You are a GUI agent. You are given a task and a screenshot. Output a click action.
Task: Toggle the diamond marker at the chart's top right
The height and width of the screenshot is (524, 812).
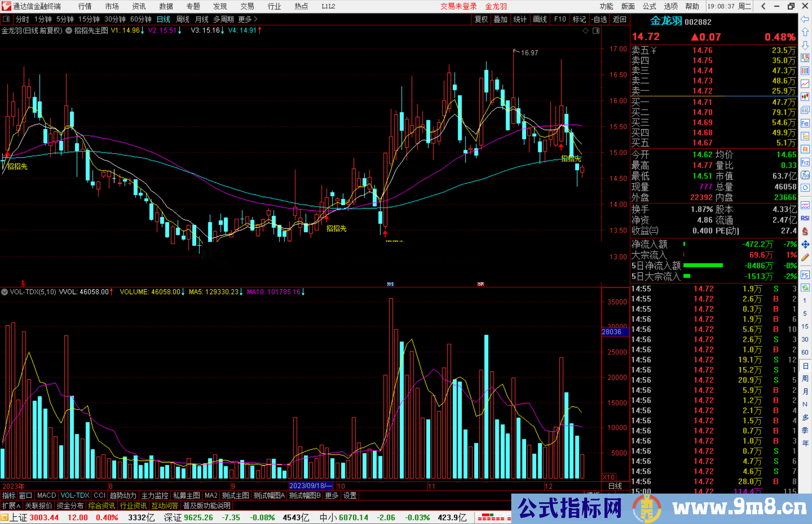point(585,31)
